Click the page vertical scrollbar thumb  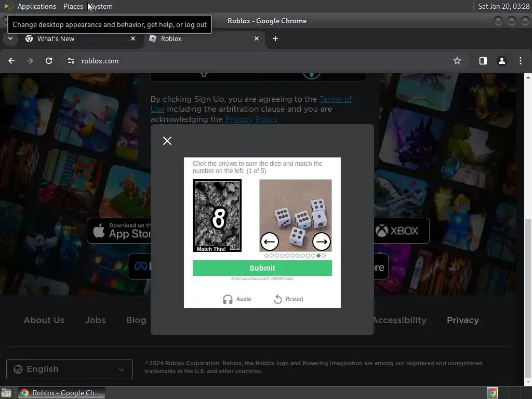point(528,299)
